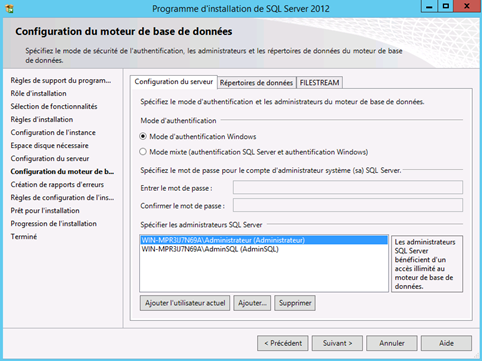Open help with the Aide button
The image size is (482, 361).
pos(446,343)
